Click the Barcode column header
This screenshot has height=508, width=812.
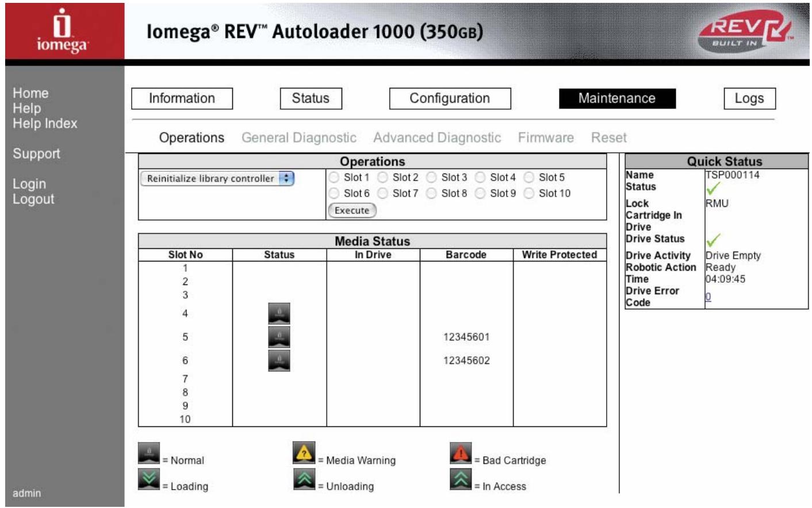point(466,255)
